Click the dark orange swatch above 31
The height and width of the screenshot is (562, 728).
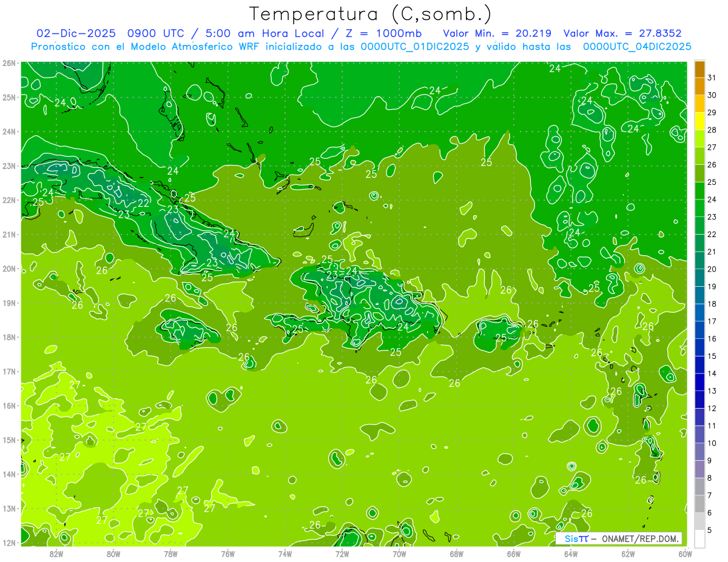pyautogui.click(x=699, y=70)
